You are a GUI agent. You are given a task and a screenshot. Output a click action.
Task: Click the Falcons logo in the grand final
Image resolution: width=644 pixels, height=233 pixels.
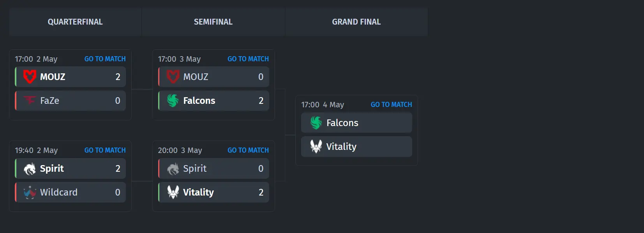pos(316,123)
